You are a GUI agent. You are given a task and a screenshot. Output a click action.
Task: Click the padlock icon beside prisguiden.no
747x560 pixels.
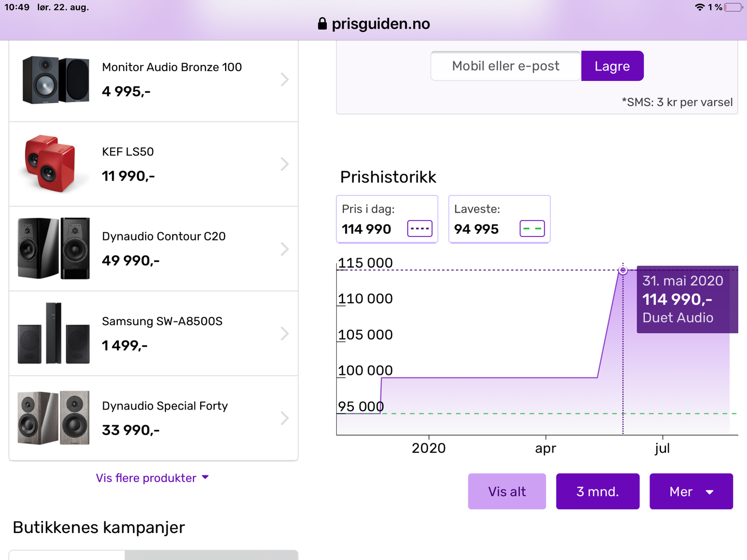coord(322,24)
